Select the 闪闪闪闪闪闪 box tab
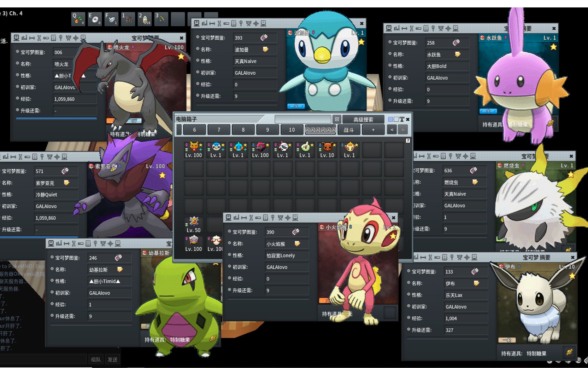The image size is (588, 368). click(x=321, y=130)
